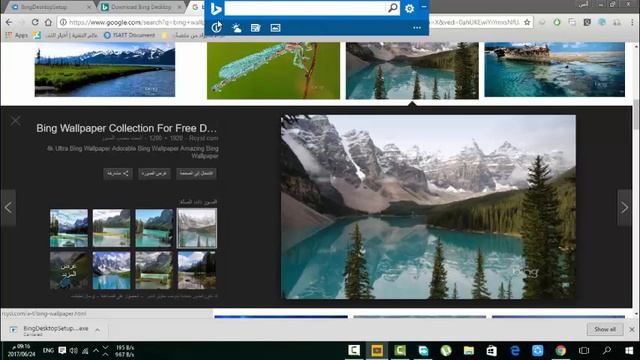This screenshot has width=640, height=360.
Task: Open the shipwreck in turquoise water result
Action: pos(554,69)
